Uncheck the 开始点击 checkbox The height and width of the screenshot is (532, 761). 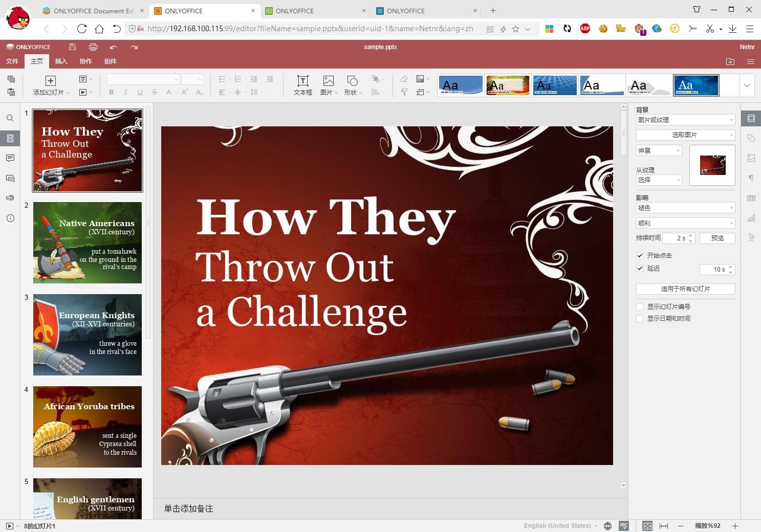(640, 255)
